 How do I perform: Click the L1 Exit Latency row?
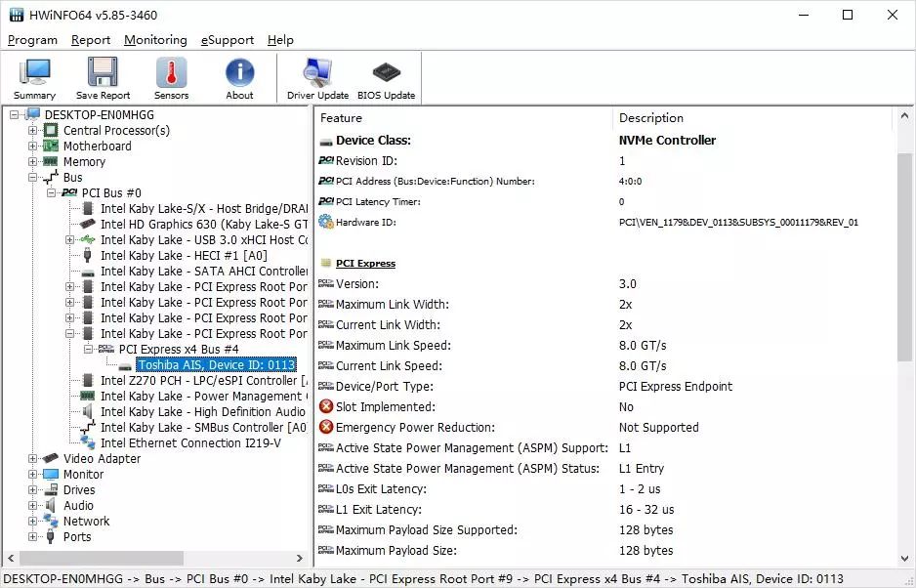click(x=604, y=509)
